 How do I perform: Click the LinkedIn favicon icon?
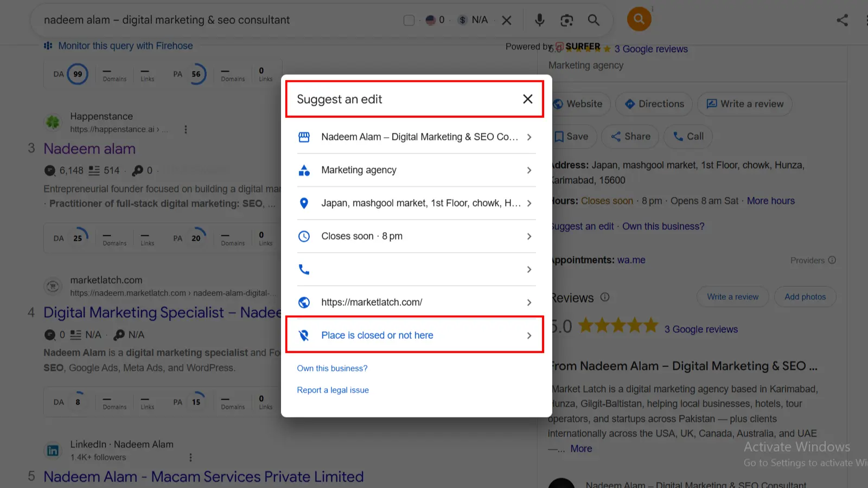53,451
